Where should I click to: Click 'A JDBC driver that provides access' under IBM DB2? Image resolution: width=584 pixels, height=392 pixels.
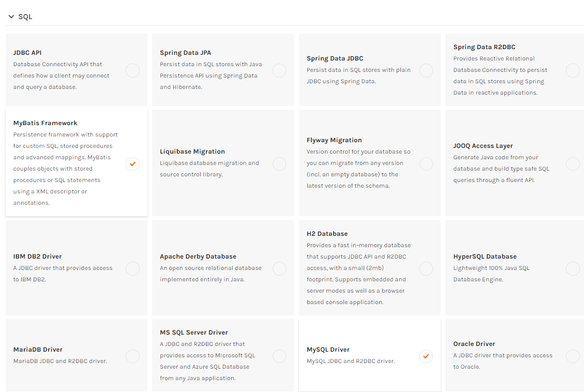coord(63,268)
